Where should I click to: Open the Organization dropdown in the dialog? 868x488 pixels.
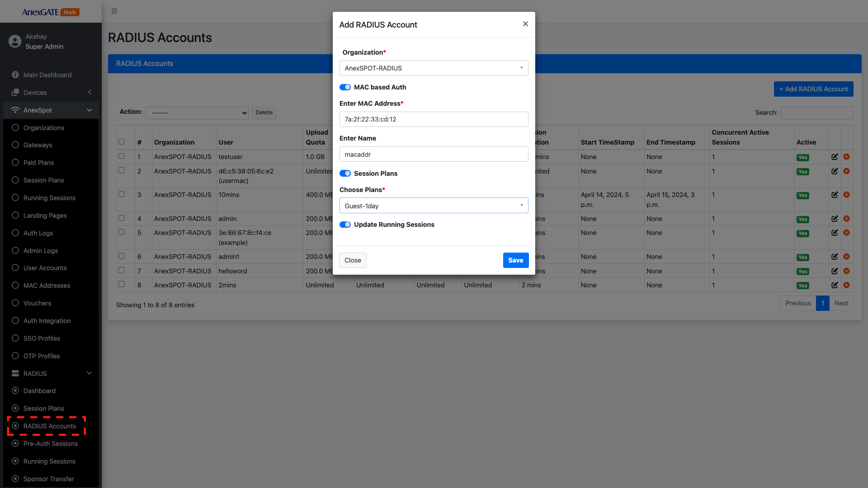(x=434, y=68)
